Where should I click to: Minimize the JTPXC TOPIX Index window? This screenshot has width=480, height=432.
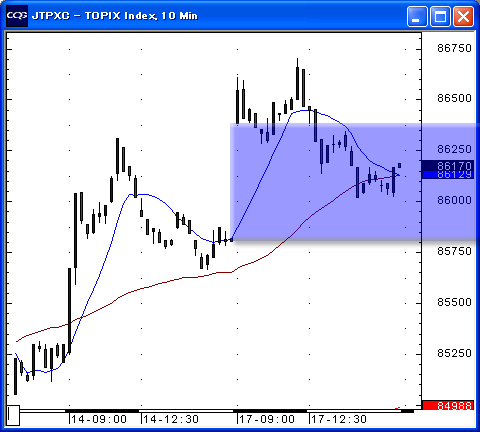[x=417, y=16]
